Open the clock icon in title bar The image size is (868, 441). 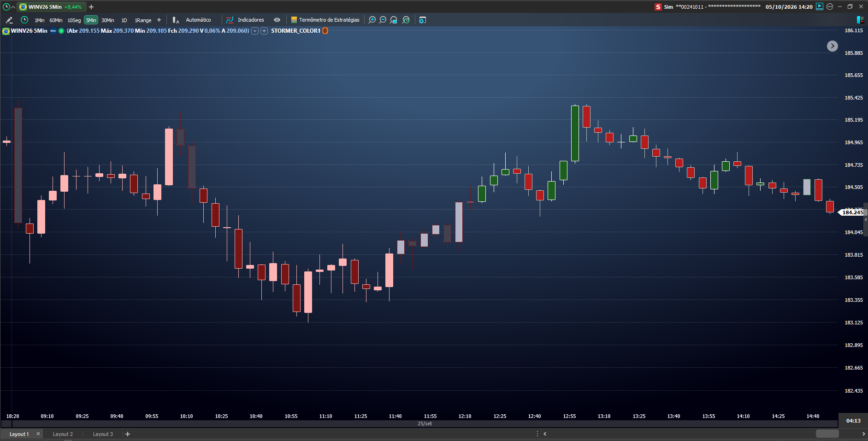point(6,7)
